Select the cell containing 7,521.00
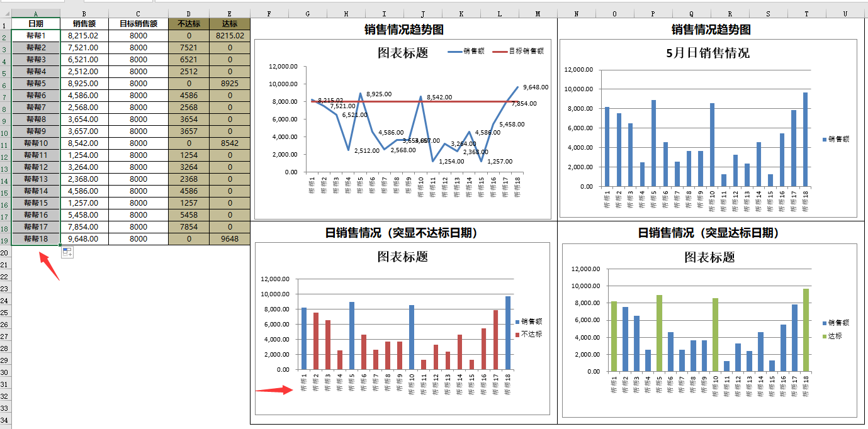868x429 pixels. click(x=84, y=48)
